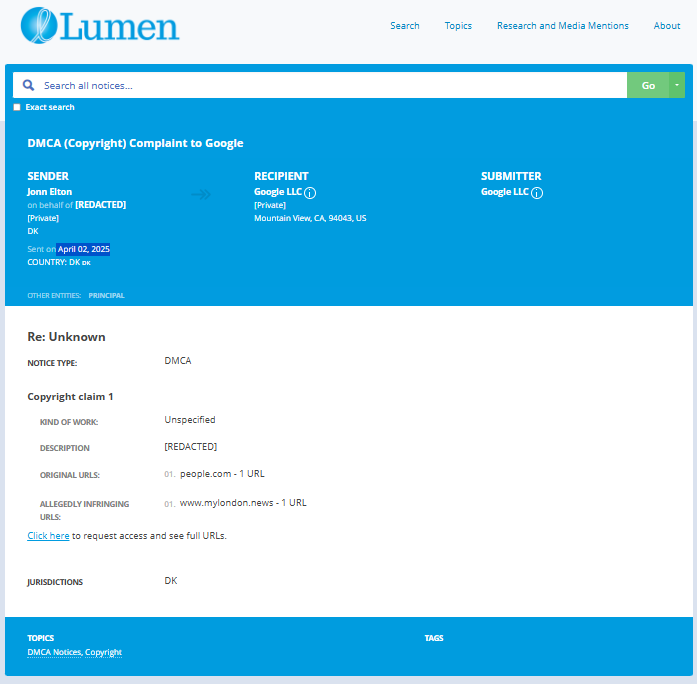
Task: Click the Unspecified kind of work value
Action: 190,420
